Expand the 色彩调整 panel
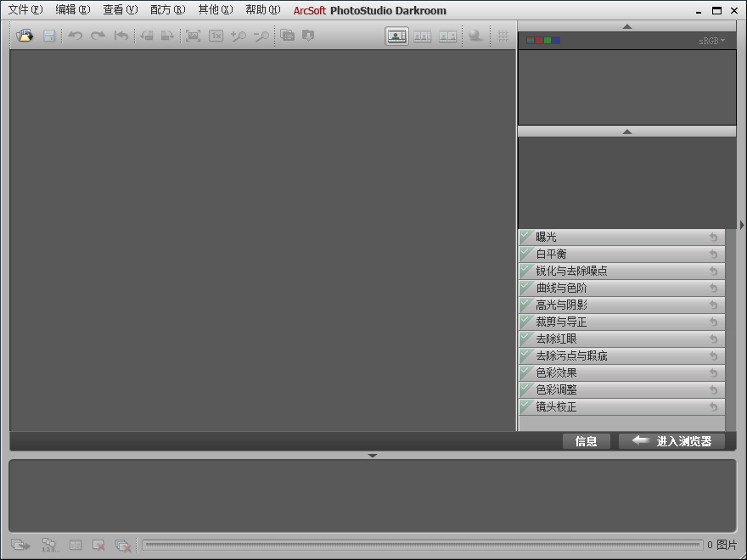 point(621,389)
